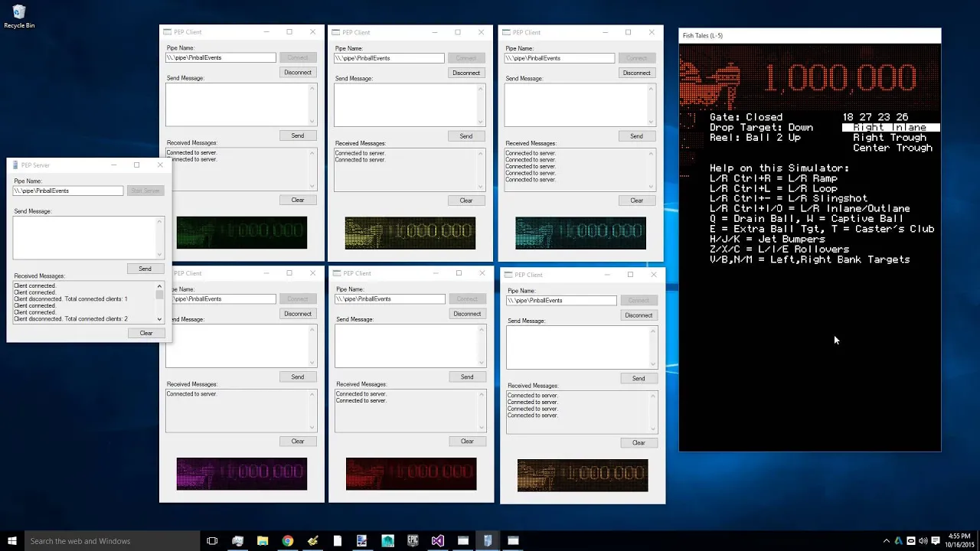This screenshot has width=980, height=551.
Task: Click Send in the cyan-display client
Action: tap(636, 136)
